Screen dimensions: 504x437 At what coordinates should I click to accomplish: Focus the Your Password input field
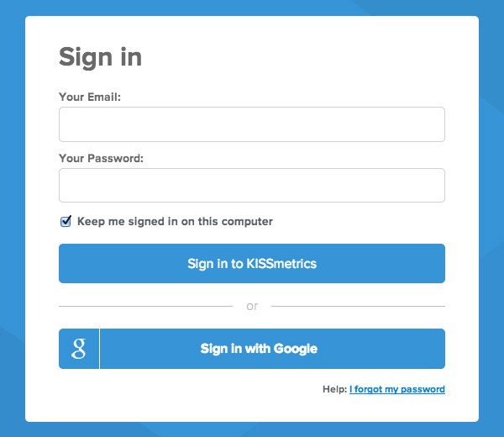[251, 186]
